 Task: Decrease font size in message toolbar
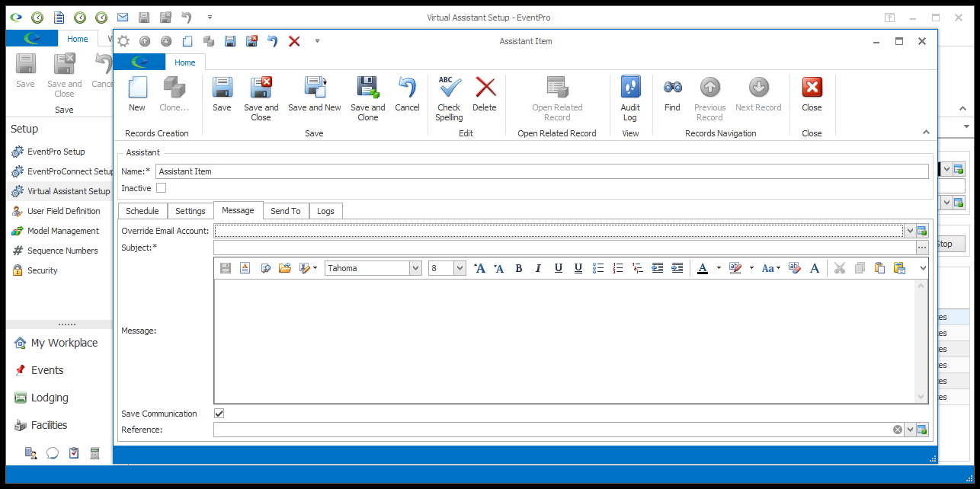click(x=499, y=268)
